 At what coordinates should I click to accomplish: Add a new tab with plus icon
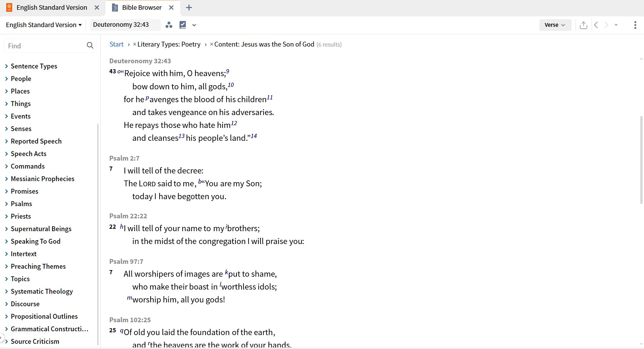[x=189, y=8]
